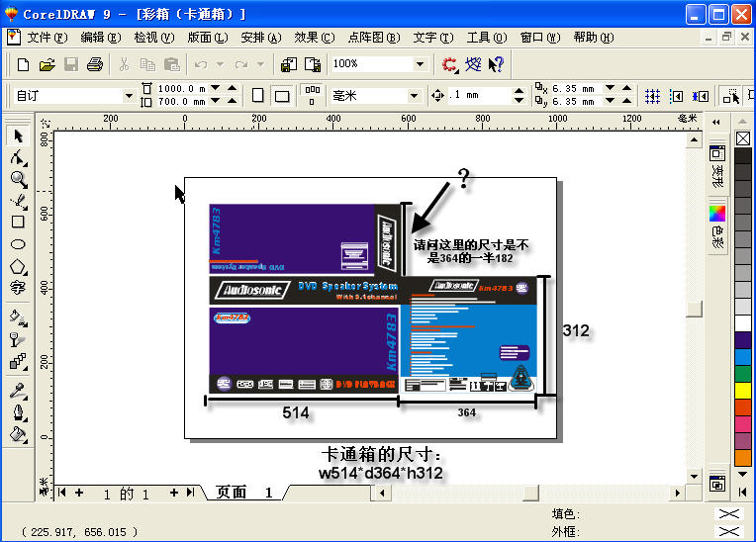
Task: Select the Polygon tool
Action: tap(18, 266)
